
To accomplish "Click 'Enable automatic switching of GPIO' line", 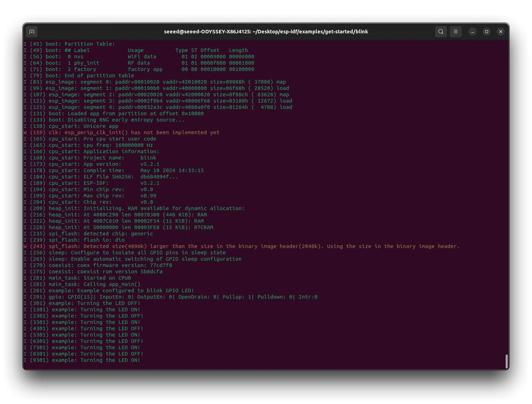I will [132, 259].
